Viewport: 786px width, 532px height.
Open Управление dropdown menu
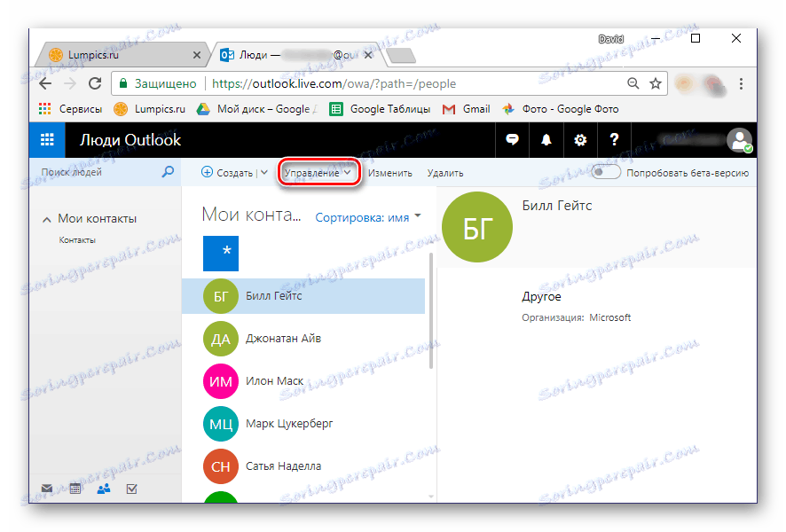tap(318, 172)
